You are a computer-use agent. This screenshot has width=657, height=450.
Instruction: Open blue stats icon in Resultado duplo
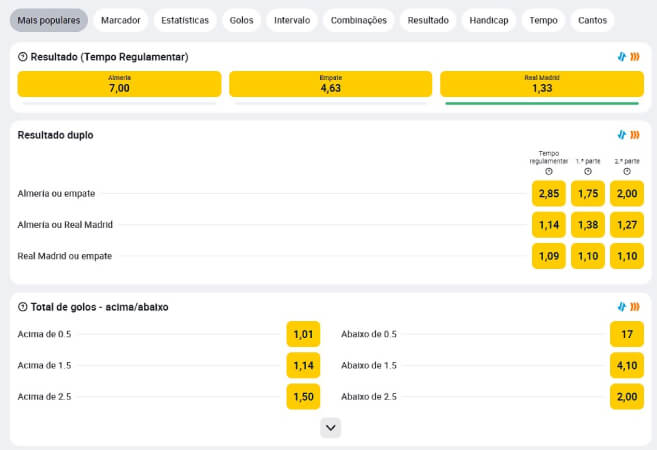coord(622,134)
